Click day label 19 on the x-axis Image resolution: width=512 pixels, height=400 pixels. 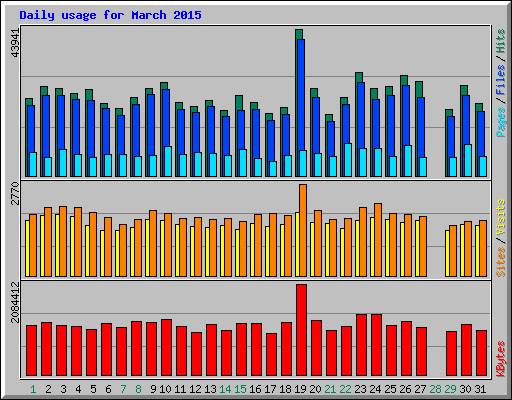pos(300,389)
